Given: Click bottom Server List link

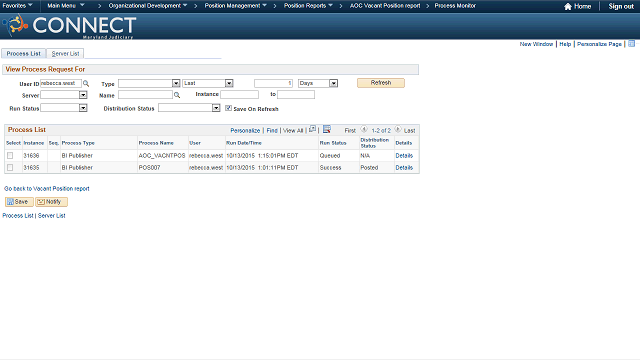Looking at the screenshot, I should pos(51,216).
